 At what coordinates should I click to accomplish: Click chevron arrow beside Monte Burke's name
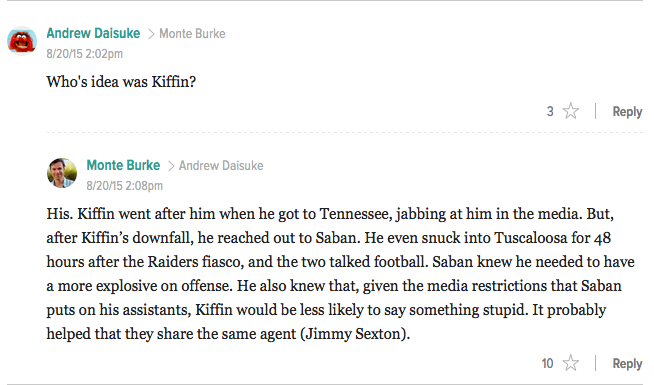[171, 166]
